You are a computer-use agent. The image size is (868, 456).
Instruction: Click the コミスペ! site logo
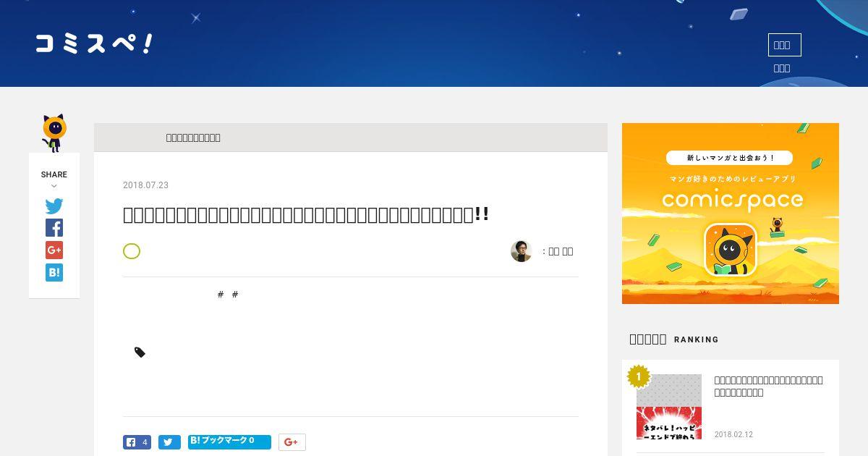pyautogui.click(x=94, y=43)
